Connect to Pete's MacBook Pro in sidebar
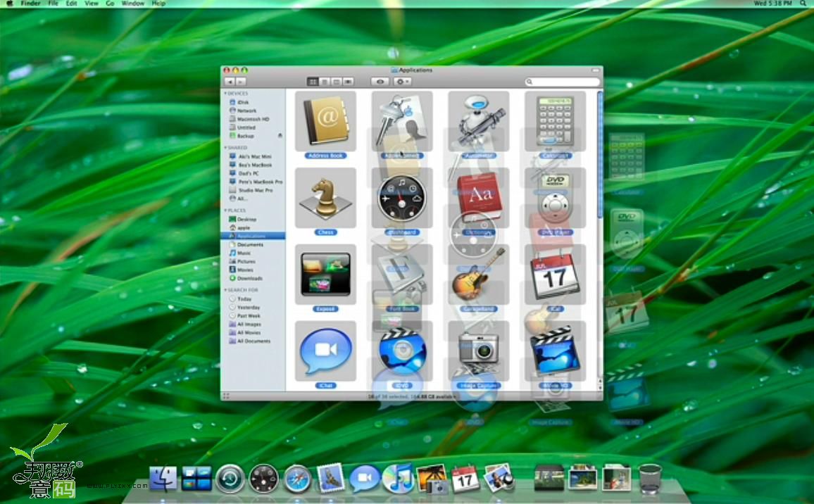 pyautogui.click(x=254, y=182)
